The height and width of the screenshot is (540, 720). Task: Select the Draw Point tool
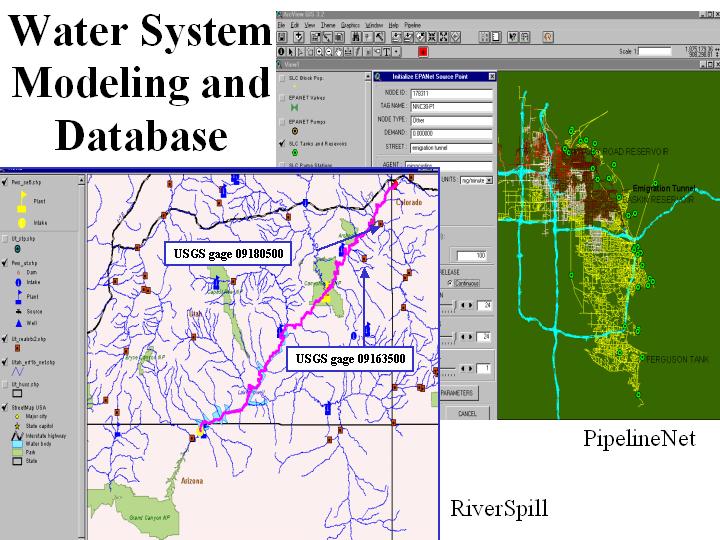pos(396,52)
